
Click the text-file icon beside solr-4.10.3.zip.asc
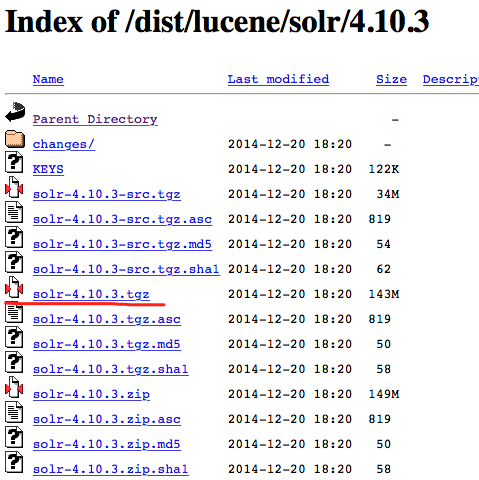tap(14, 412)
